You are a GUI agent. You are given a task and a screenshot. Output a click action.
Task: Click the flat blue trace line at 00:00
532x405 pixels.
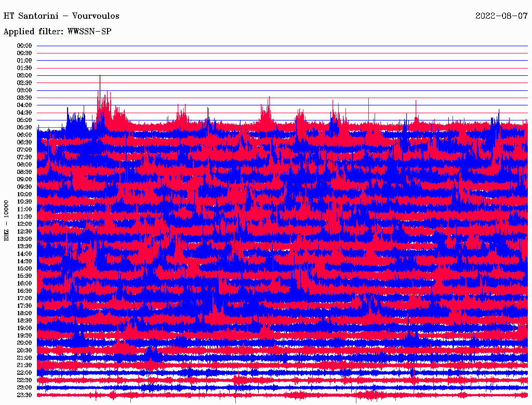(x=281, y=46)
